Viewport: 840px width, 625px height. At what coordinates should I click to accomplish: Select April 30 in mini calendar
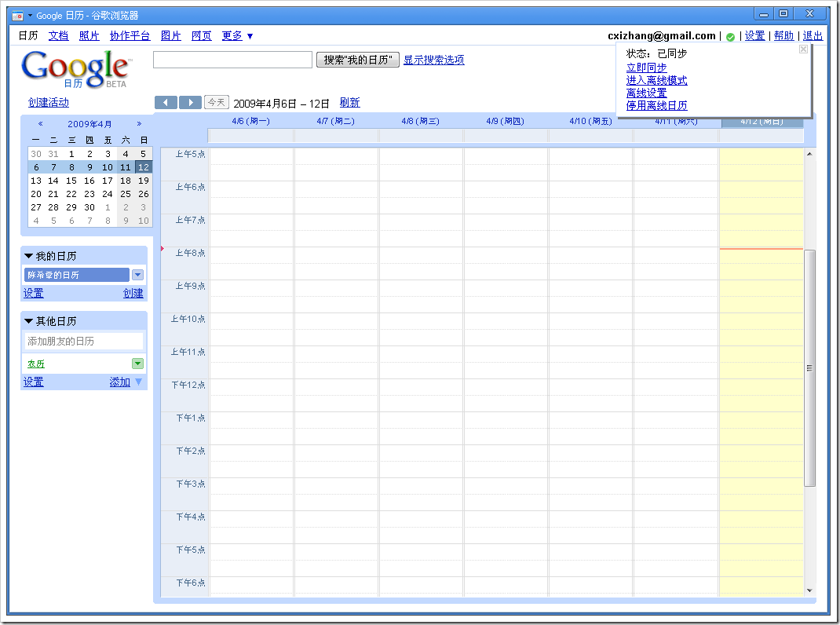[x=89, y=207]
